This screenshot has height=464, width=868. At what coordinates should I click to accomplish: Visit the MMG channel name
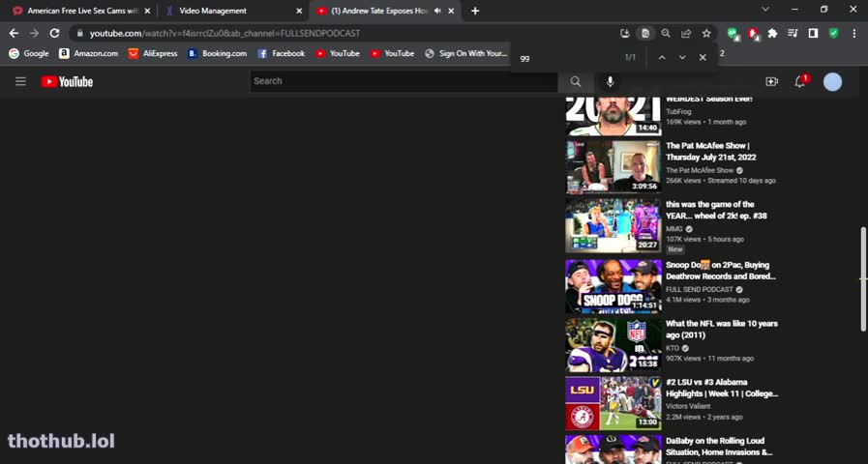click(674, 229)
